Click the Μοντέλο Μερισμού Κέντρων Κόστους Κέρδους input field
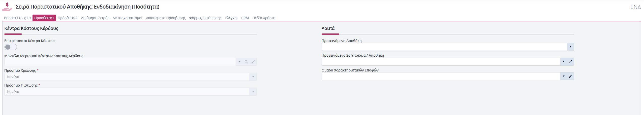This screenshot has height=115, width=644. click(x=120, y=62)
